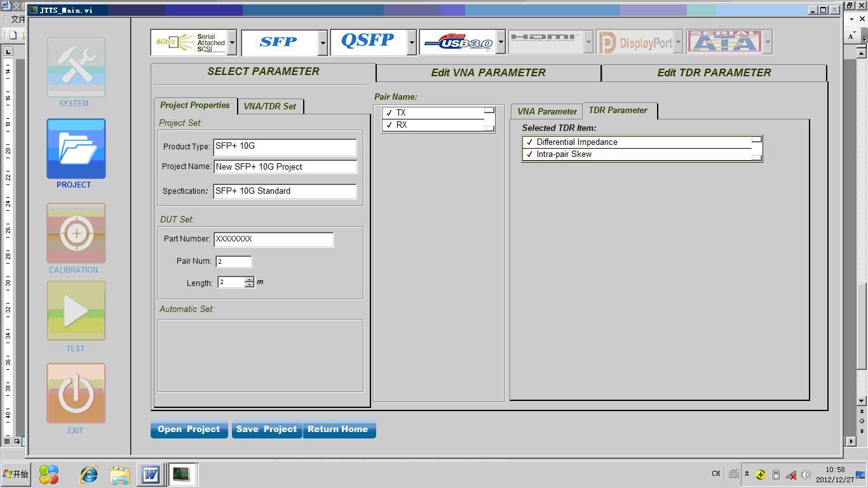Select the SFP interface logo

279,43
